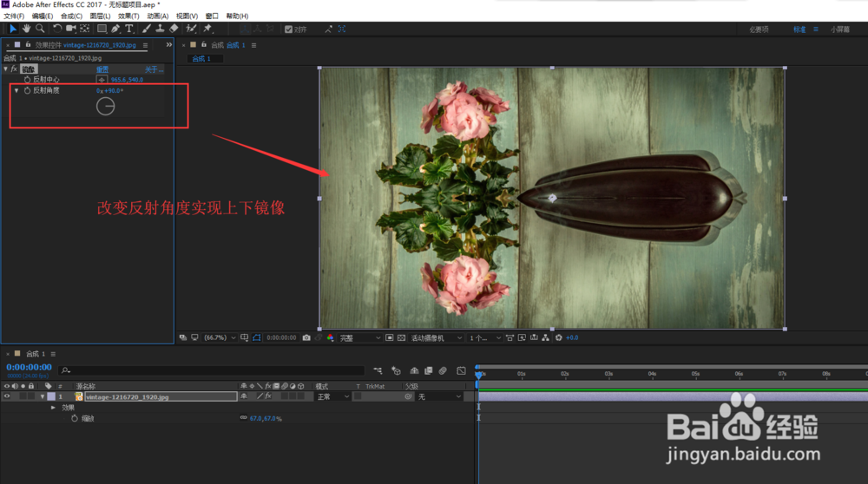This screenshot has width=868, height=484.
Task: Select the Pen tool
Action: click(x=115, y=29)
